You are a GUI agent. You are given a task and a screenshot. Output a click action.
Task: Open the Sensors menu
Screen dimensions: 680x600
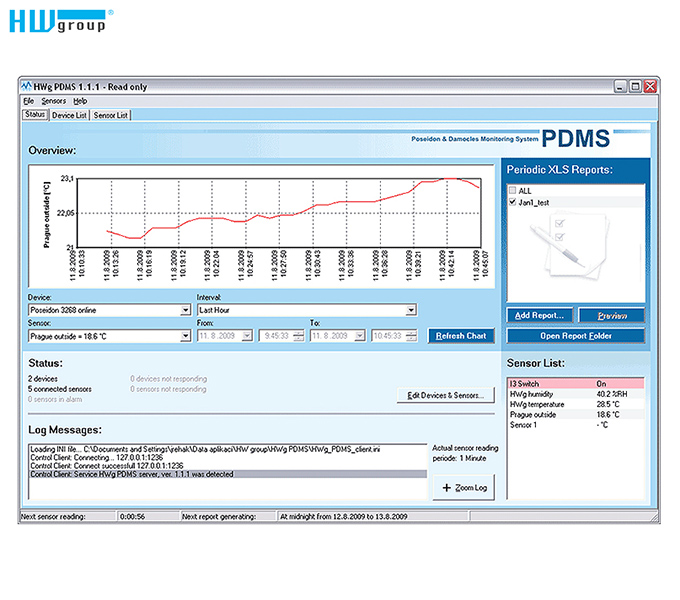(54, 101)
